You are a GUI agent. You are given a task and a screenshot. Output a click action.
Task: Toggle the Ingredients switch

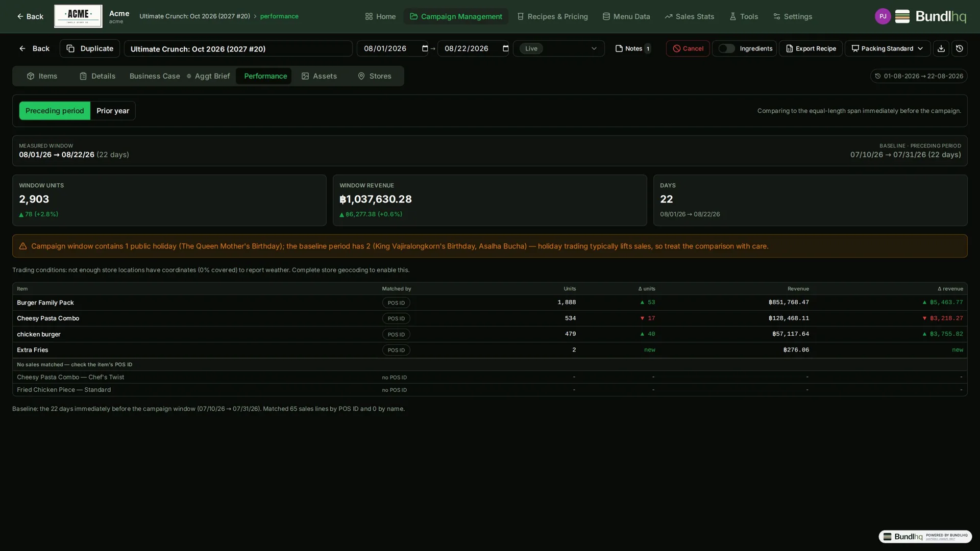click(726, 48)
